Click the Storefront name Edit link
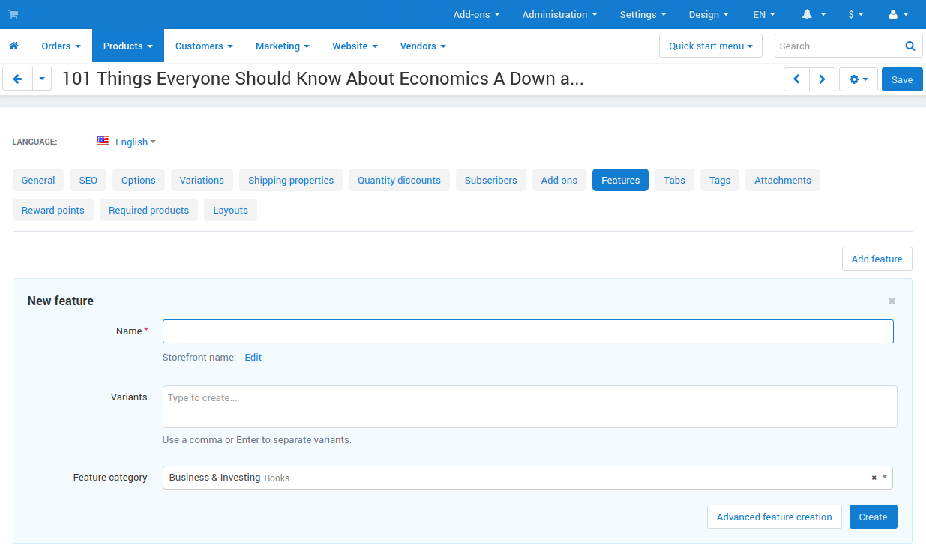 point(253,358)
